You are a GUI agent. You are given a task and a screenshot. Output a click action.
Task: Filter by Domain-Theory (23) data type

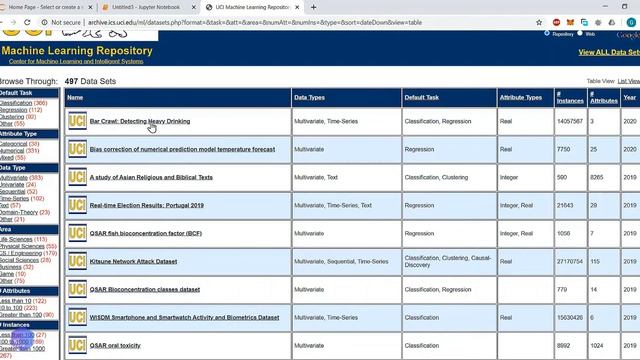(x=19, y=212)
